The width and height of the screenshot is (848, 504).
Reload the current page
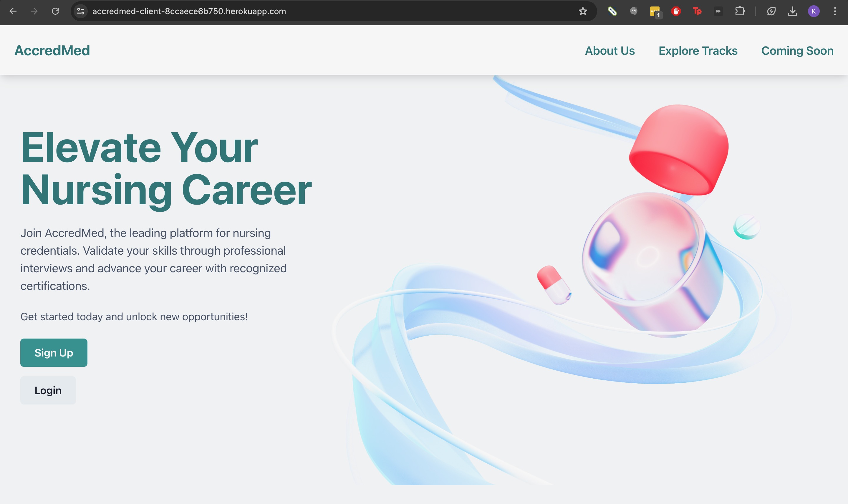55,11
